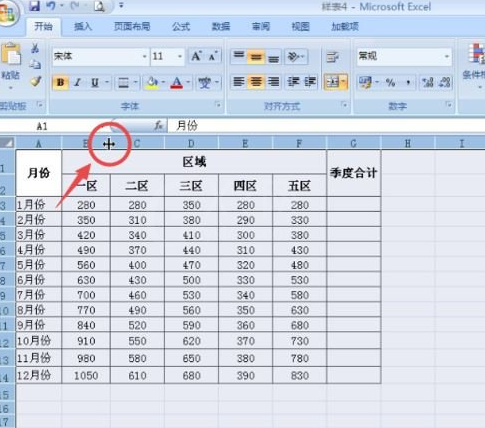Screen dimensions: 485x428
Task: Click the accounting number format icon
Action: 366,82
